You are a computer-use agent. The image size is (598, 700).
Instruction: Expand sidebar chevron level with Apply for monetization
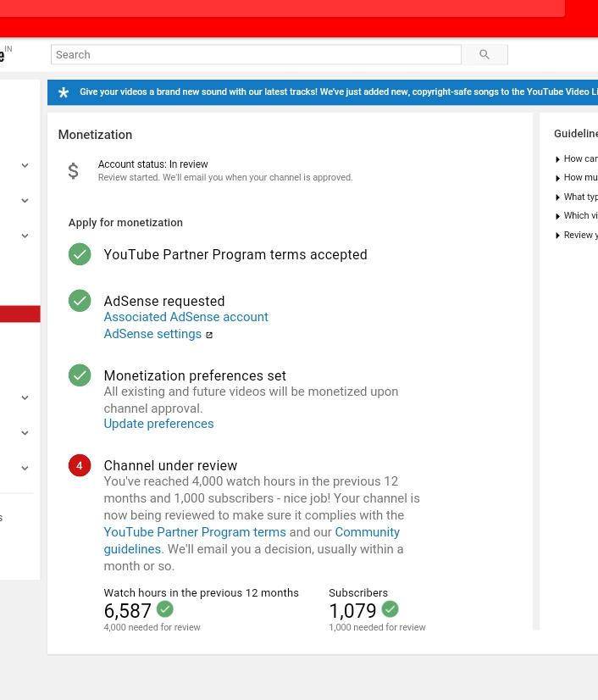click(x=25, y=236)
